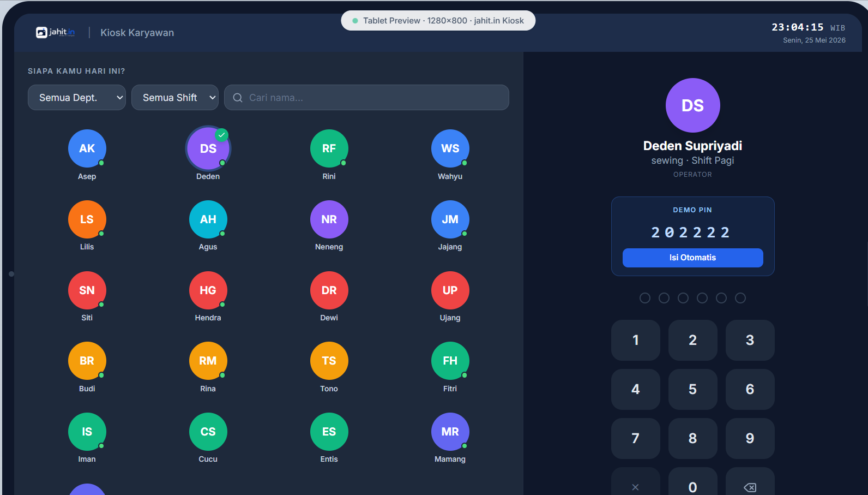Click the OPERATOR role label
Screen dimensions: 868x495
pyautogui.click(x=693, y=175)
